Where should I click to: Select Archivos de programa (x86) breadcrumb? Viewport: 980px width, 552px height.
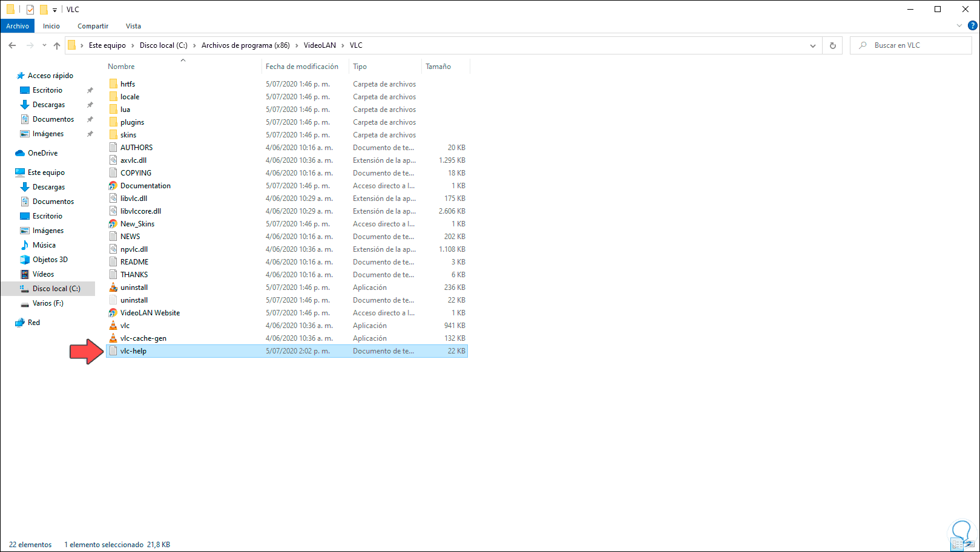point(246,45)
